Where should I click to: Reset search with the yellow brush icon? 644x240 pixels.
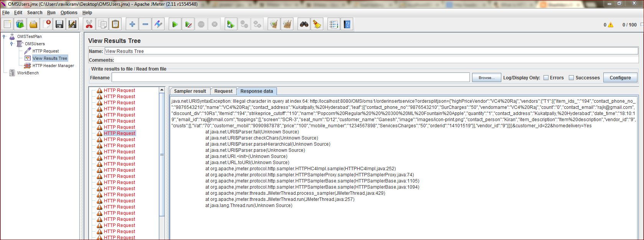pyautogui.click(x=317, y=25)
